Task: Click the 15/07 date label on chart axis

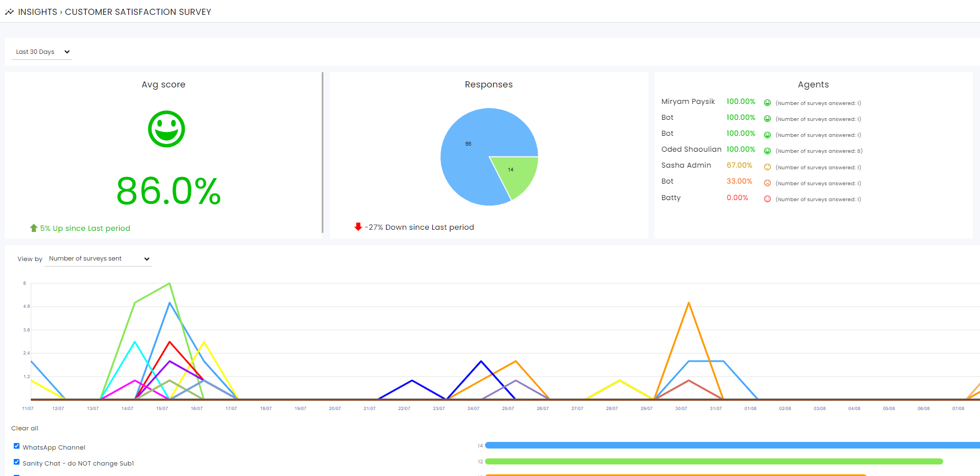Action: tap(162, 408)
